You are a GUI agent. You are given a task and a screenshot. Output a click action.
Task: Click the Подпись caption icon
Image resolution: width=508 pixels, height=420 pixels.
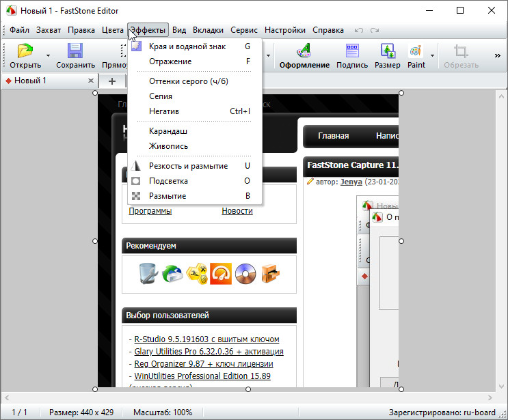pos(352,51)
